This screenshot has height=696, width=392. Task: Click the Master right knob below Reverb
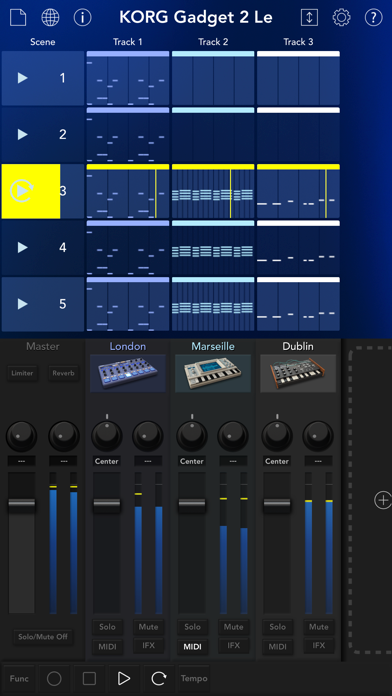[64, 437]
